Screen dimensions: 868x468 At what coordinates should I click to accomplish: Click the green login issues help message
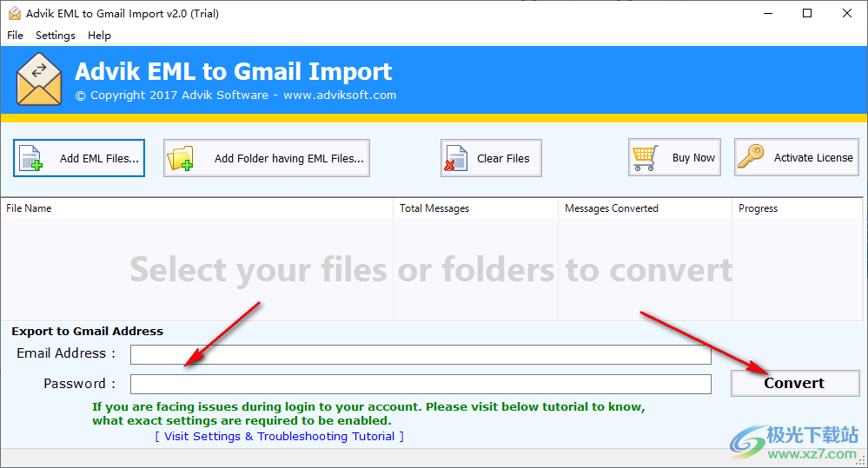coord(368,414)
